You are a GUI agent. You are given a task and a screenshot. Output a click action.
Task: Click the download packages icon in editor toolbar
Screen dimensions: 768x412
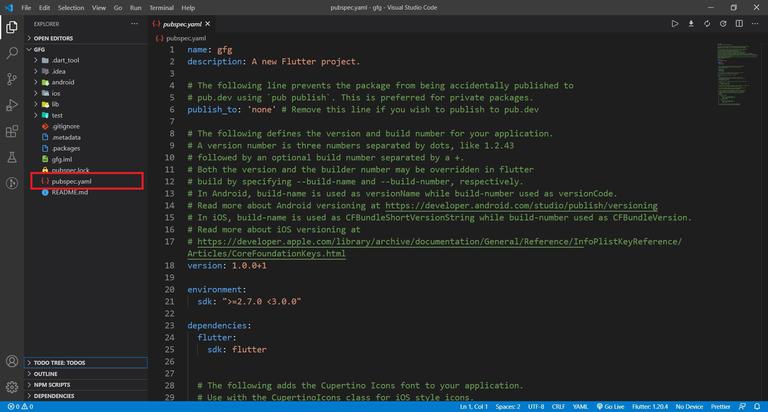[691, 24]
